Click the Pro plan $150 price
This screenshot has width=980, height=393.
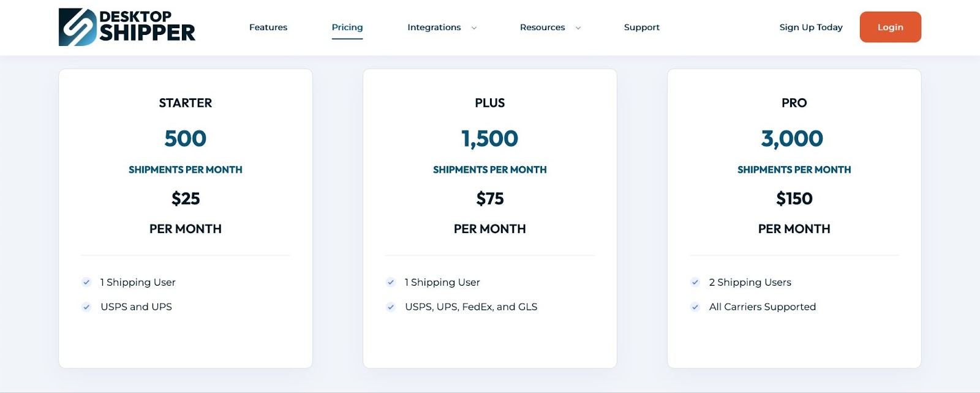pos(794,199)
